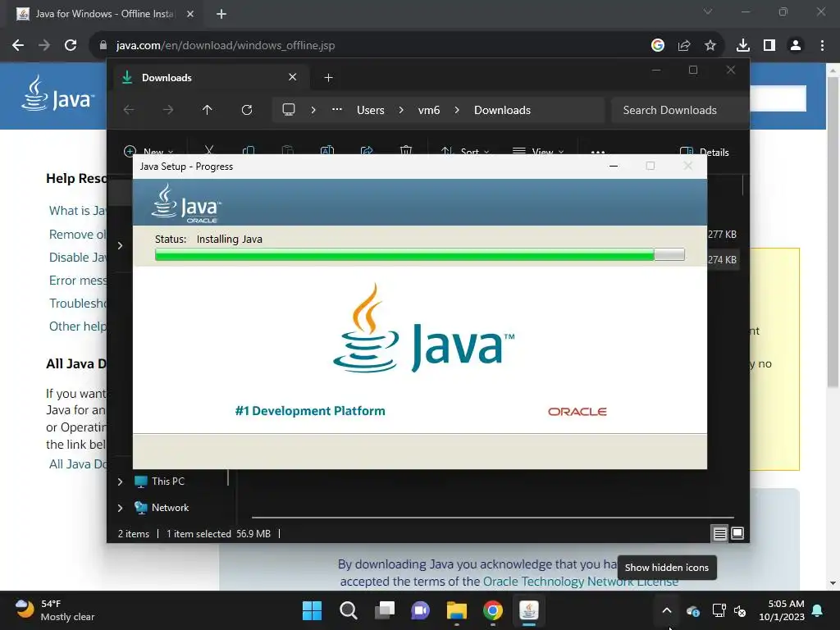The height and width of the screenshot is (630, 840).
Task: Bookmark this page with the star icon
Action: coord(710,46)
